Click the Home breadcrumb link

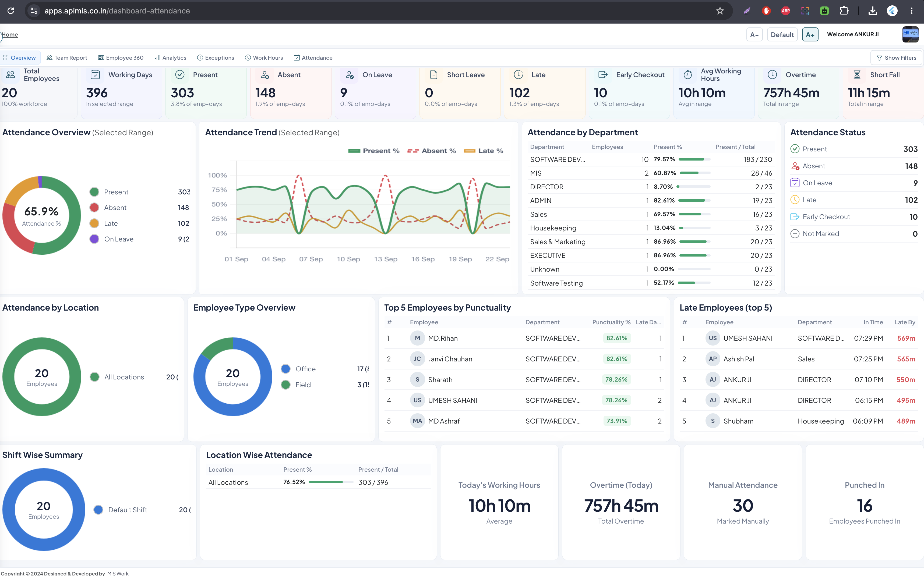coord(9,34)
